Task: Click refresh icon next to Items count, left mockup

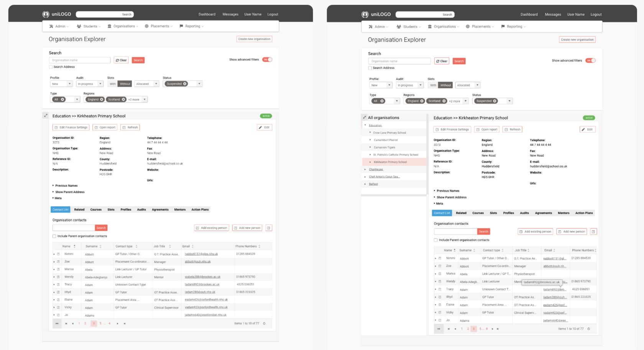Action: 264,324
